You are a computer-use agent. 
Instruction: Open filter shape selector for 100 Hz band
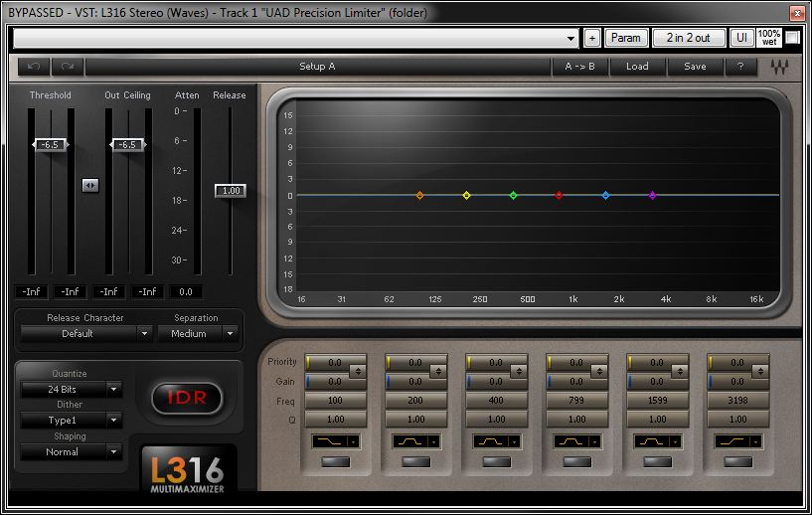pyautogui.click(x=336, y=441)
